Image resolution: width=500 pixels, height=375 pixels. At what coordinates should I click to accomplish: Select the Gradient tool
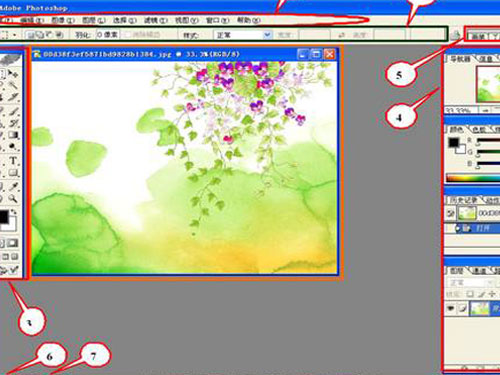[13, 135]
